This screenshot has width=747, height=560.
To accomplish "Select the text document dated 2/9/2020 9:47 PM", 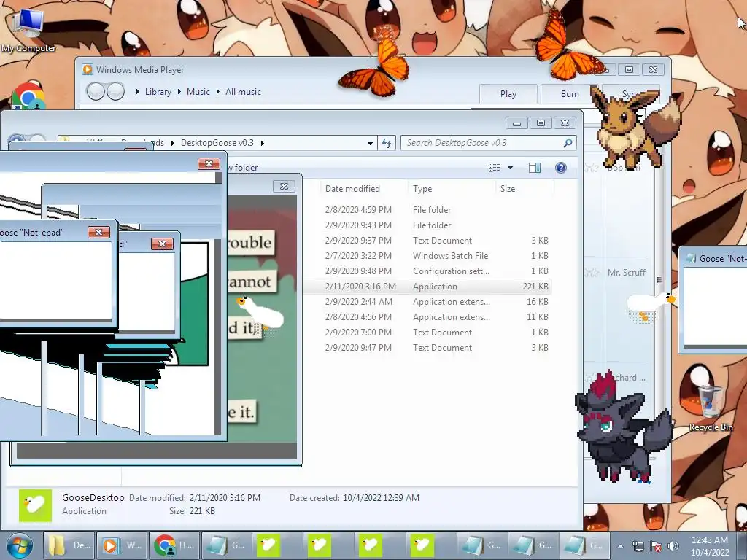I will coord(427,348).
